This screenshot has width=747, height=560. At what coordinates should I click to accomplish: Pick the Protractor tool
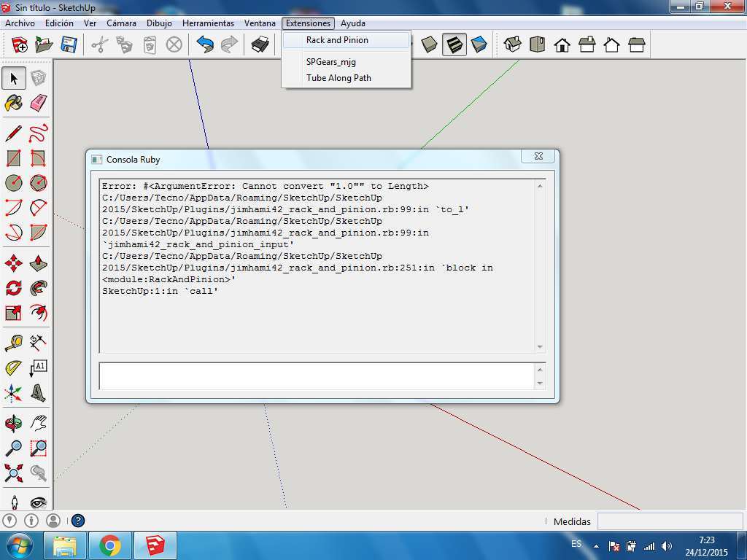14,367
